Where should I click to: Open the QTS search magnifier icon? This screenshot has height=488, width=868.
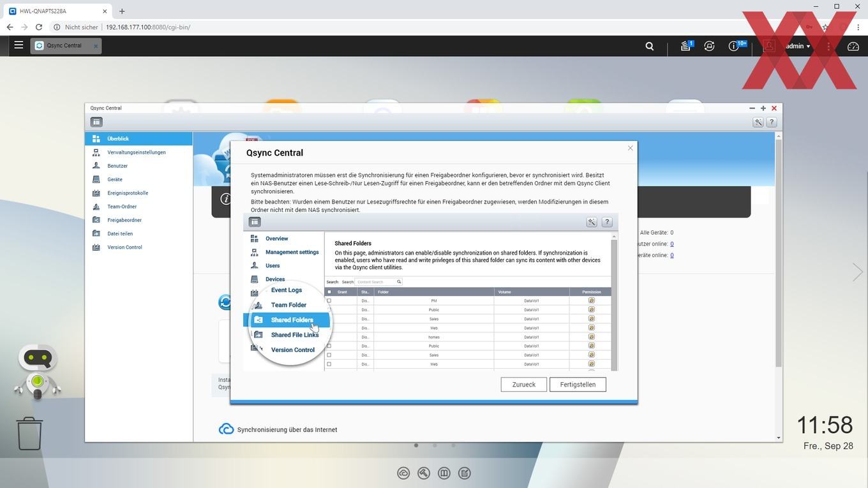pos(650,46)
